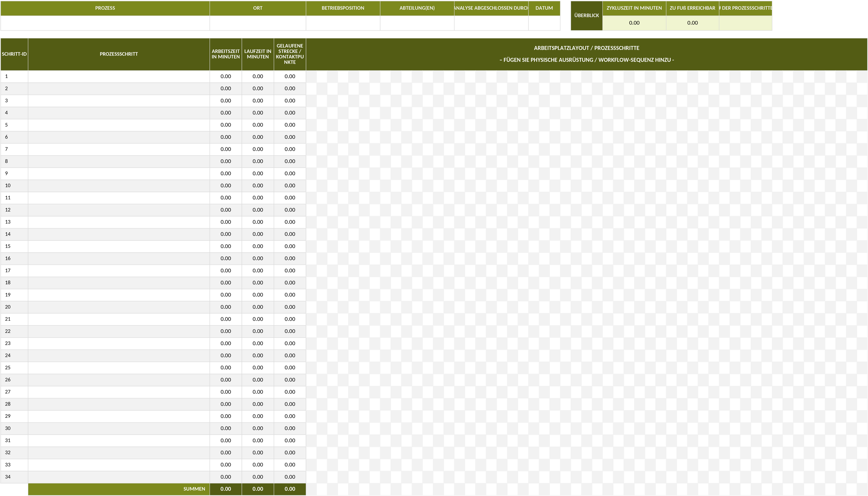868x496 pixels.
Task: Click the cell below ANALYSE ABGESCHLOSSEN DURCH
Action: tap(491, 23)
